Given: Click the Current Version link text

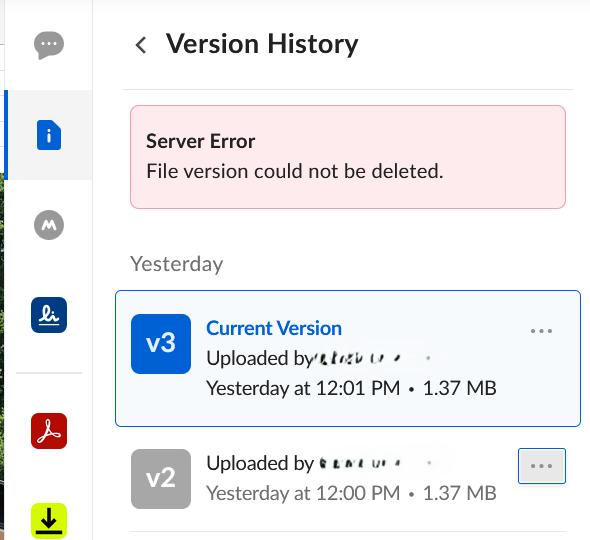Looking at the screenshot, I should 274,328.
